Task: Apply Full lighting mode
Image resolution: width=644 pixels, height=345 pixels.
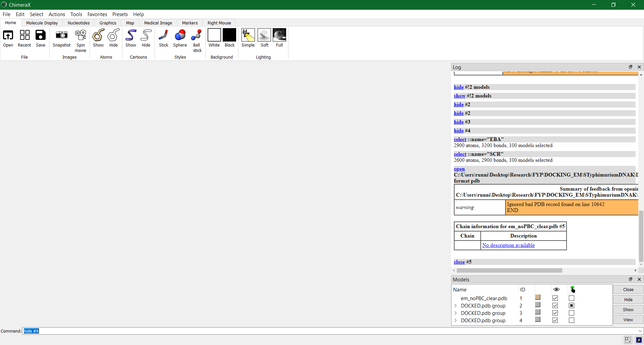Action: pyautogui.click(x=279, y=35)
